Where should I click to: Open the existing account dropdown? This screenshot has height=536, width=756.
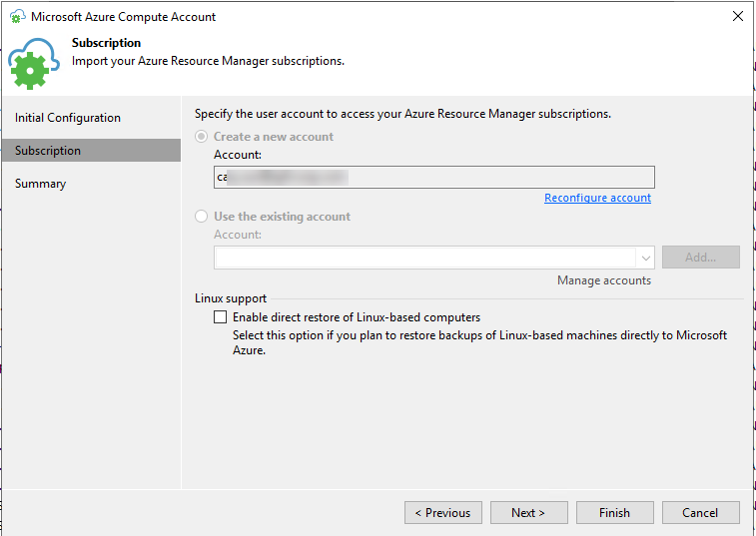pyautogui.click(x=645, y=258)
